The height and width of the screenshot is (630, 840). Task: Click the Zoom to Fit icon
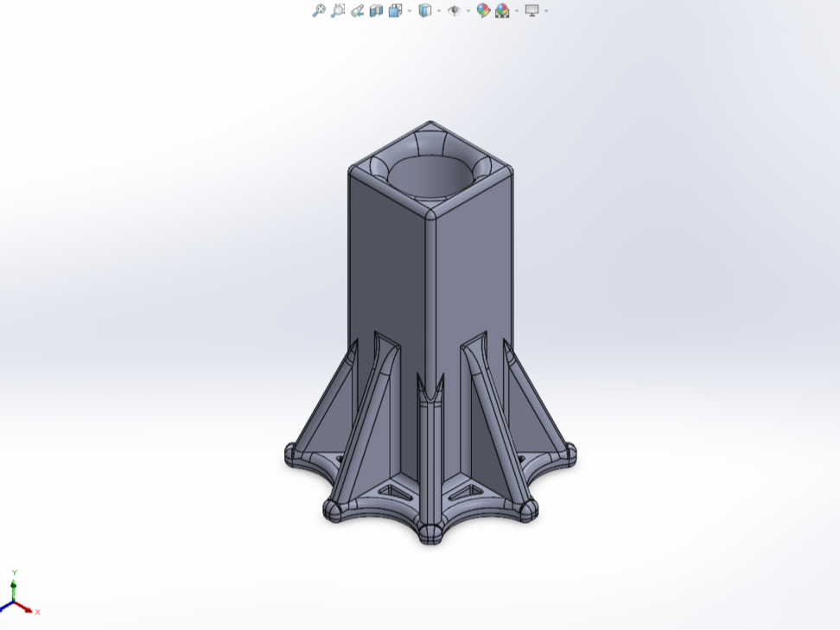point(319,10)
